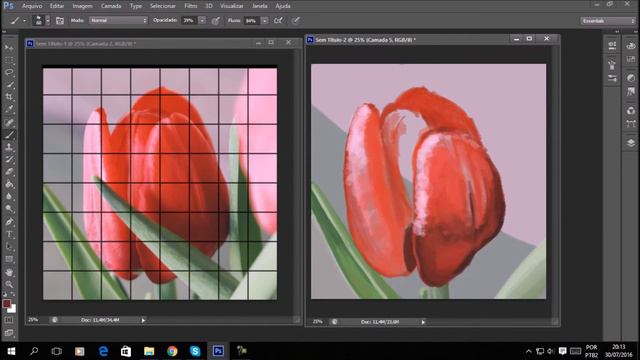Select the History Brush tool

pyautogui.click(x=9, y=160)
